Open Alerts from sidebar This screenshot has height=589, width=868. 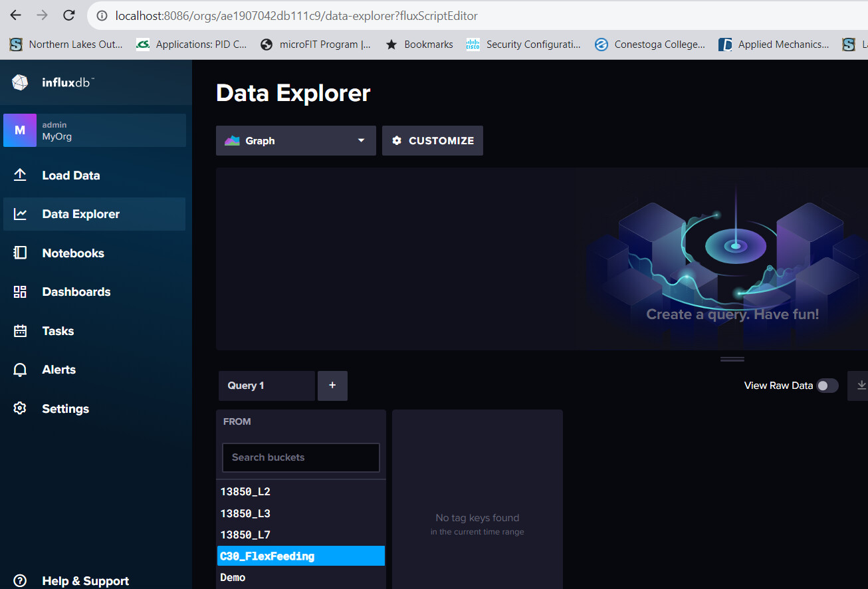click(94, 370)
